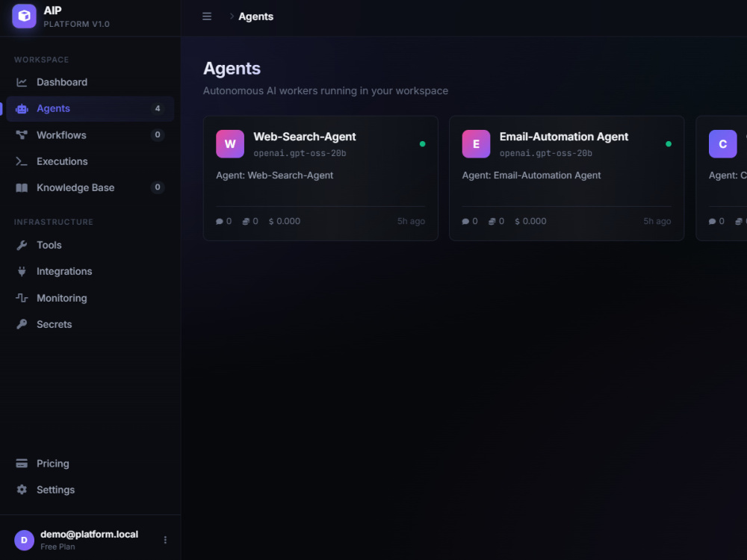The image size is (747, 560).
Task: Click the Web-Search-Agent W avatar
Action: pos(230,144)
